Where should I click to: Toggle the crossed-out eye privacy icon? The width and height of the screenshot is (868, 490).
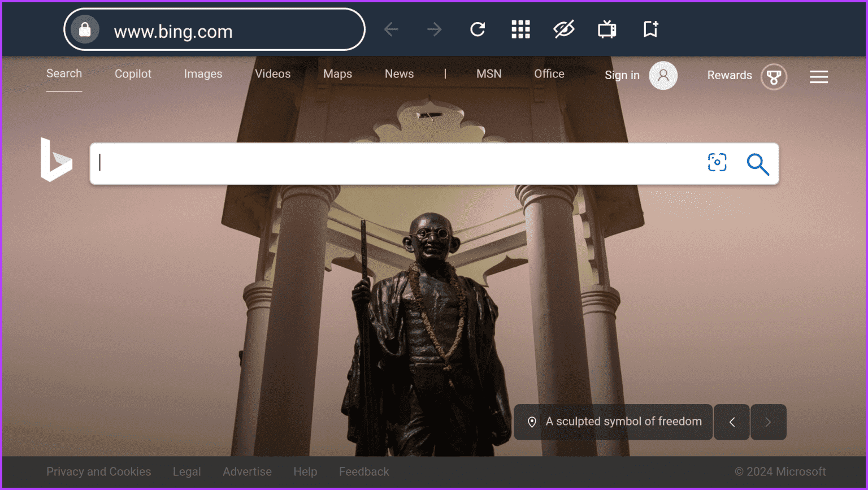(563, 29)
